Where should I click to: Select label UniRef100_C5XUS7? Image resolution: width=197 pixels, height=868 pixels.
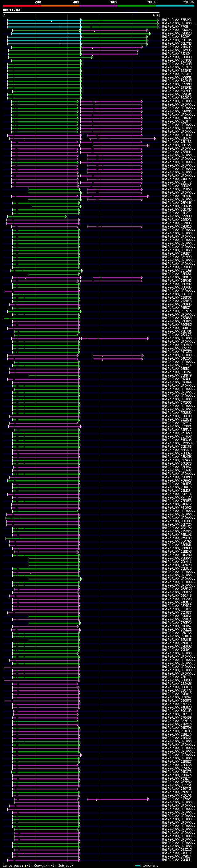click(176, 612)
